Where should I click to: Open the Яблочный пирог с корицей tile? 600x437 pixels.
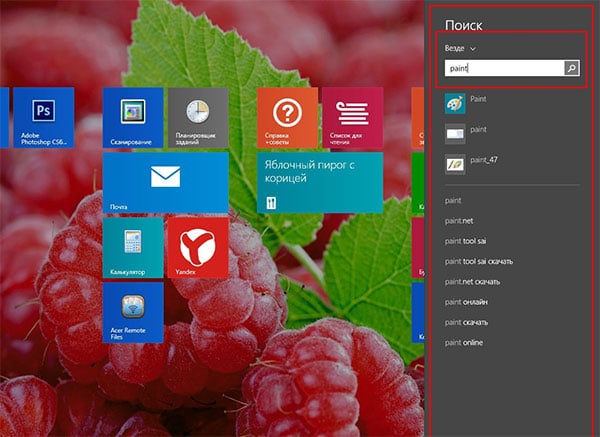pyautogui.click(x=320, y=183)
